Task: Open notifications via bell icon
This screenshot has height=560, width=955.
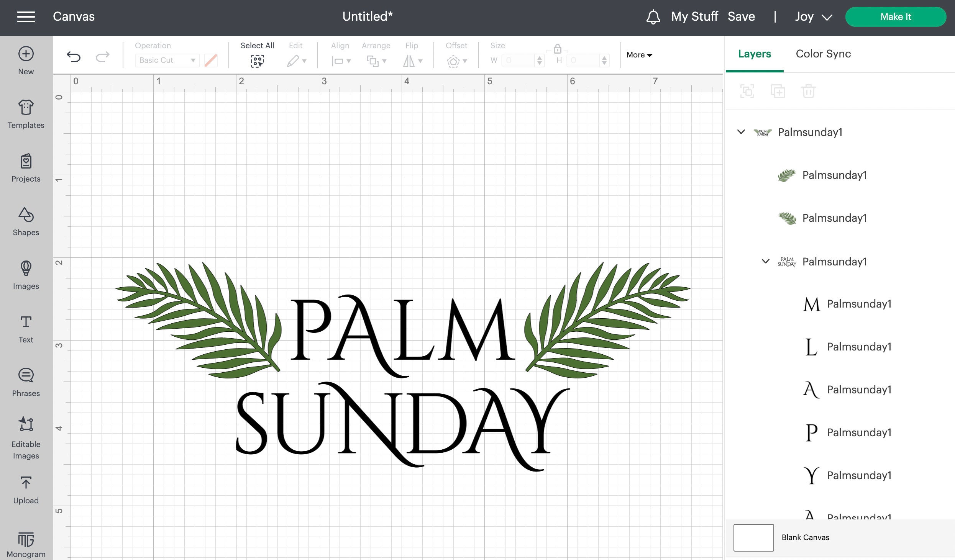Action: point(653,16)
